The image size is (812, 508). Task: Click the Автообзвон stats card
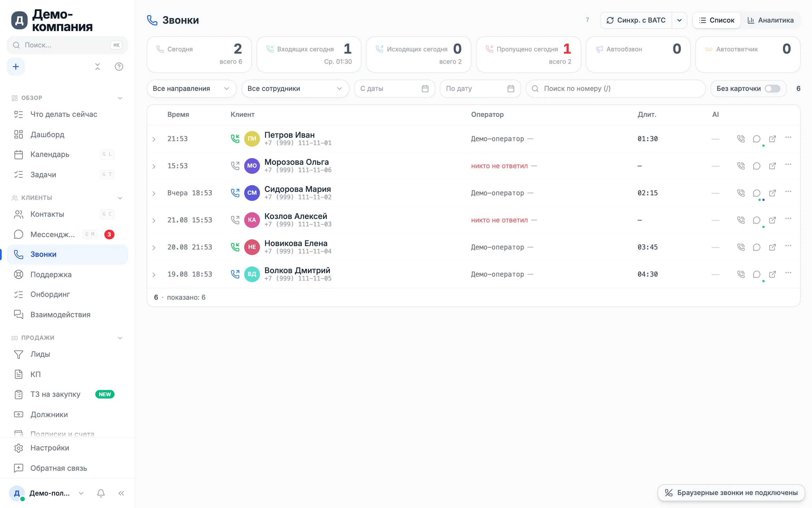(x=638, y=54)
